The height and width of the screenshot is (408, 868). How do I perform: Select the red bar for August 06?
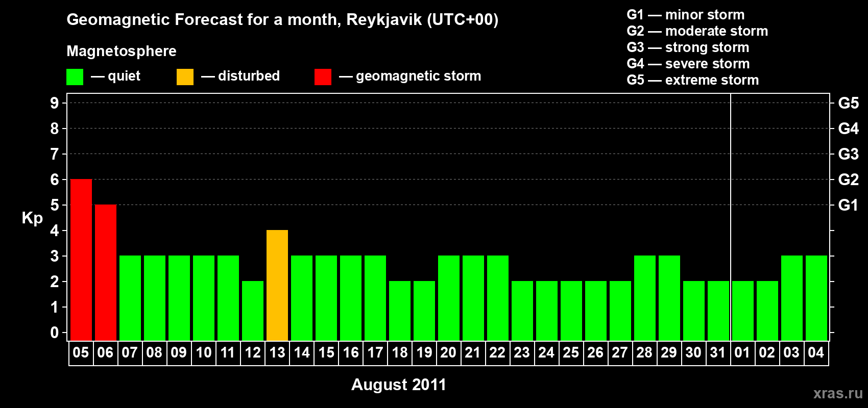[106, 273]
